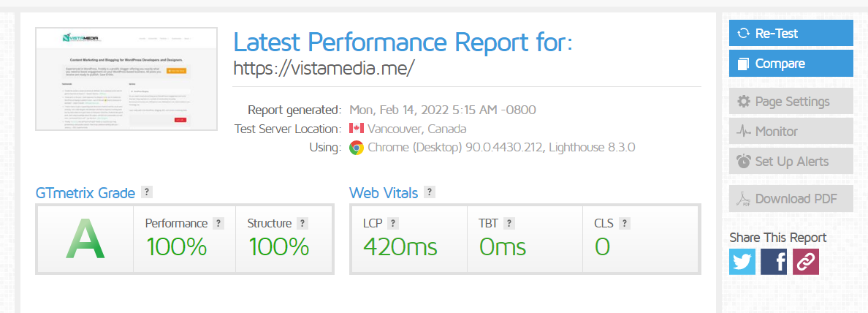The width and height of the screenshot is (868, 313).
Task: Click the Monitor button
Action: (x=791, y=132)
